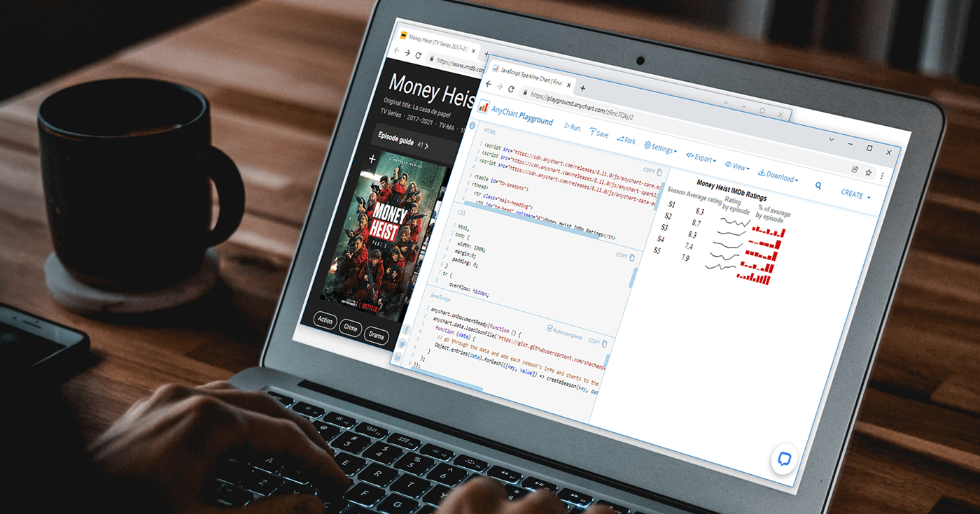Click the JavaScript panel label

click(x=442, y=299)
